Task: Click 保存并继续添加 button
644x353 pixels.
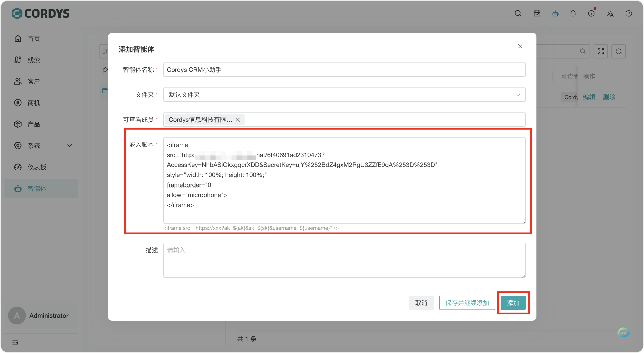Action: click(467, 303)
